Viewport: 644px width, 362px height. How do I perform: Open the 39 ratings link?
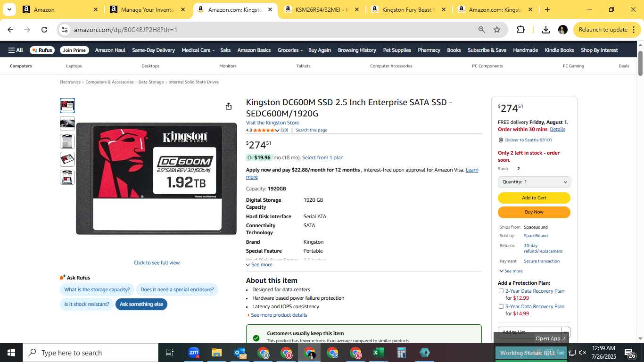284,130
